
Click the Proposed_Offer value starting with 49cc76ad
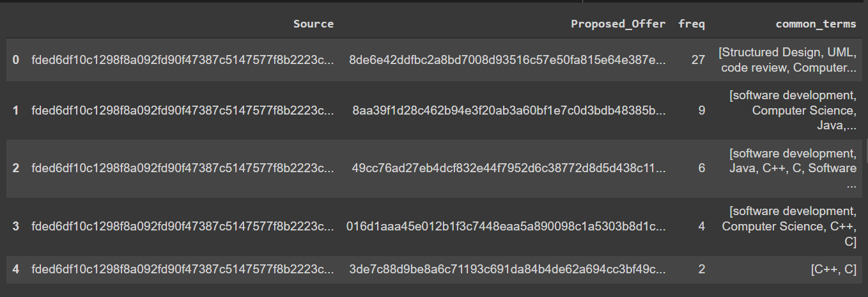(x=509, y=168)
